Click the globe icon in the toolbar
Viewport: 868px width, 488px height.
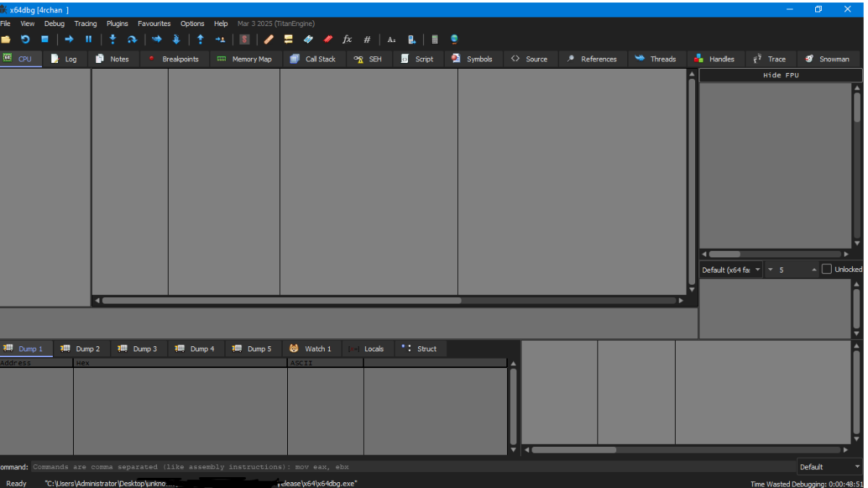(454, 39)
